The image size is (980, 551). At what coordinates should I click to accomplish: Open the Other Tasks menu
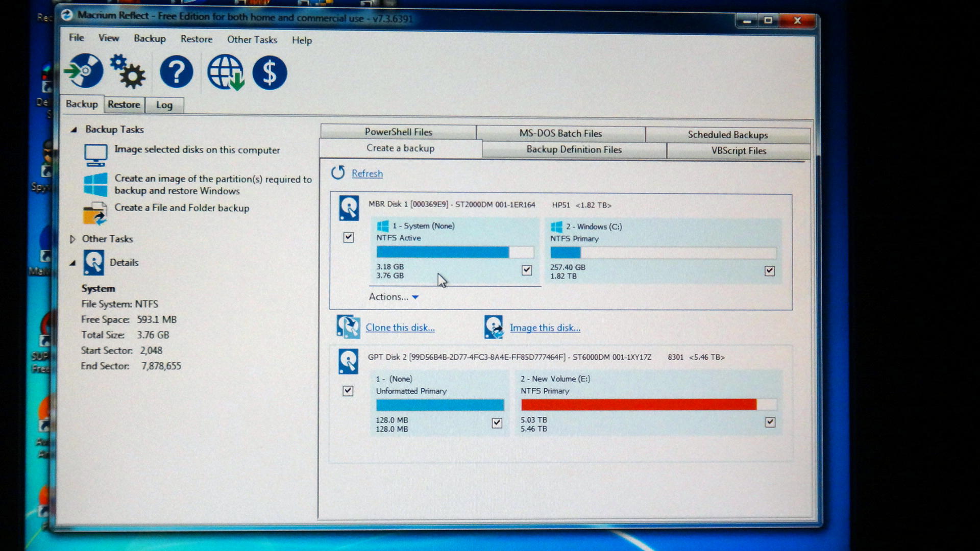(252, 39)
